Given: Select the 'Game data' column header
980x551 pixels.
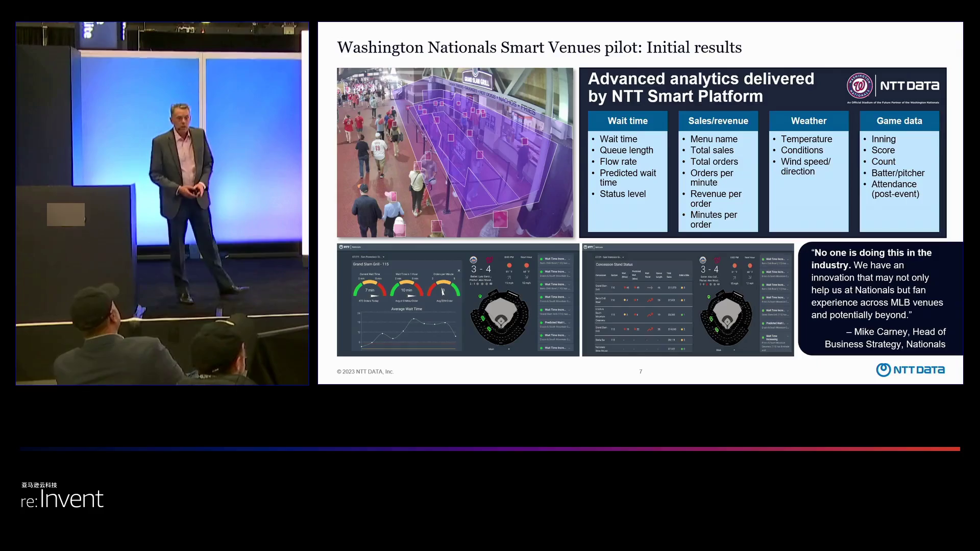Looking at the screenshot, I should tap(899, 121).
